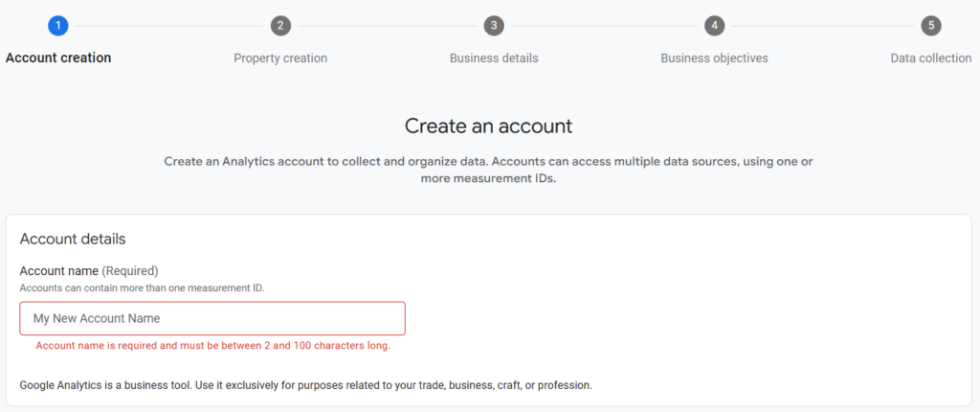Viewport: 980px width, 412px height.
Task: Jump to step 3 circle icon
Action: (494, 26)
